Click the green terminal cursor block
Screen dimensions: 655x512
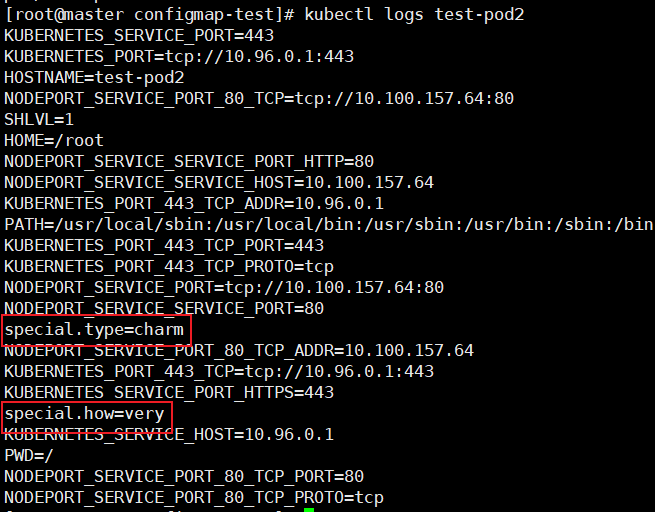click(309, 510)
